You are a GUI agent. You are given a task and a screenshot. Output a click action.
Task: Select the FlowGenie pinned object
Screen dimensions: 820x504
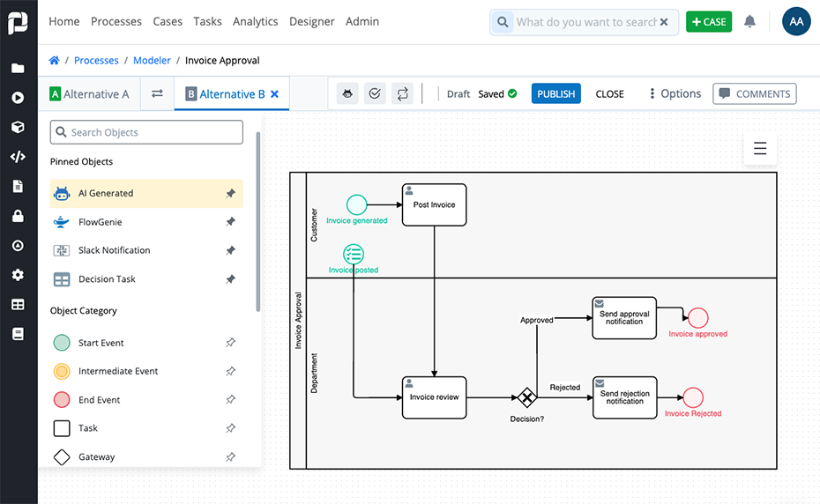pos(146,222)
